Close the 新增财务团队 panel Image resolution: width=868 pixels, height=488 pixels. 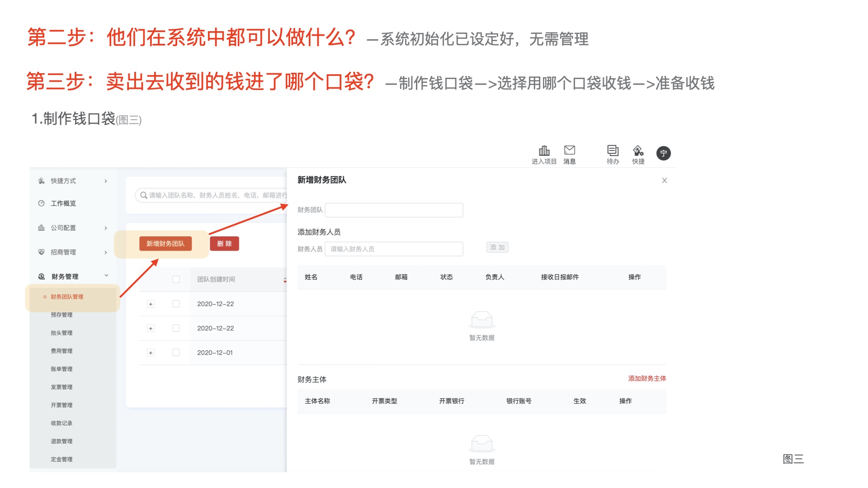(664, 180)
